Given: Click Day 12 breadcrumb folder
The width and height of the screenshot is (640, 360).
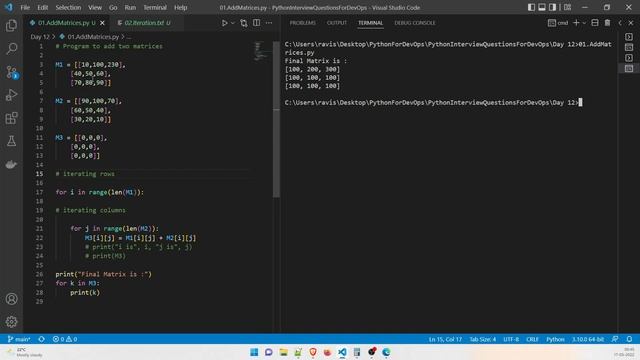Looking at the screenshot, I should tap(40, 37).
